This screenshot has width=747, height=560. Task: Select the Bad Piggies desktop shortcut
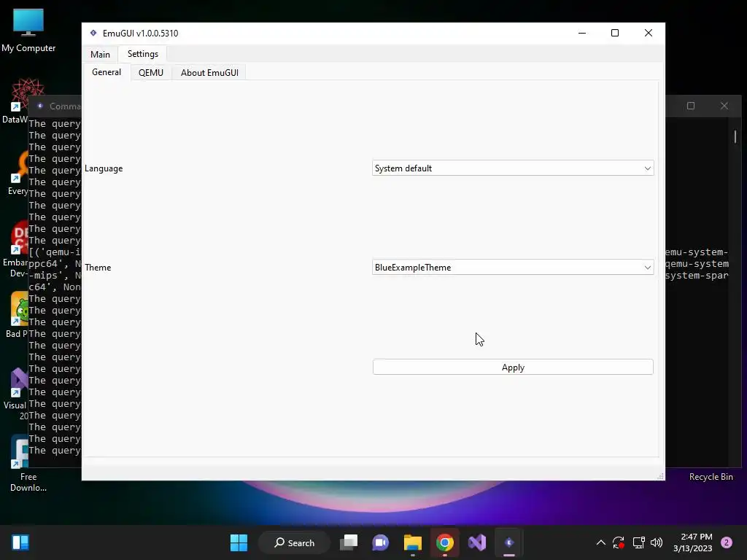pos(18,314)
